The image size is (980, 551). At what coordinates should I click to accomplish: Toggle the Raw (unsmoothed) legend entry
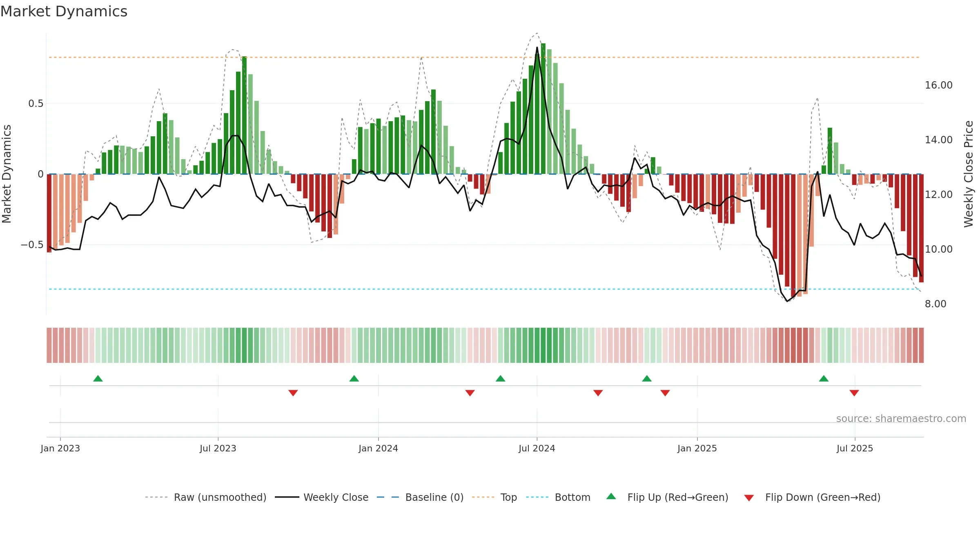tap(206, 497)
